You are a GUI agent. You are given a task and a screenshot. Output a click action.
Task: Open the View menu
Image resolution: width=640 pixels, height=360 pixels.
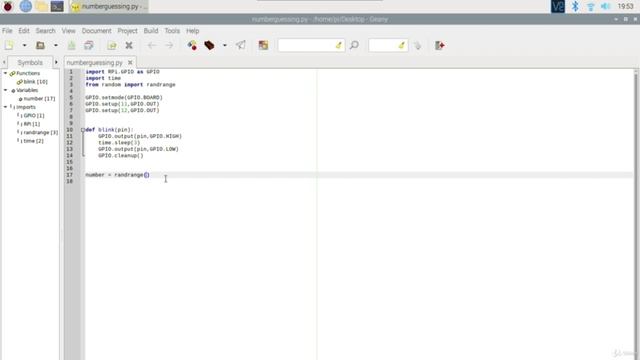(x=69, y=31)
